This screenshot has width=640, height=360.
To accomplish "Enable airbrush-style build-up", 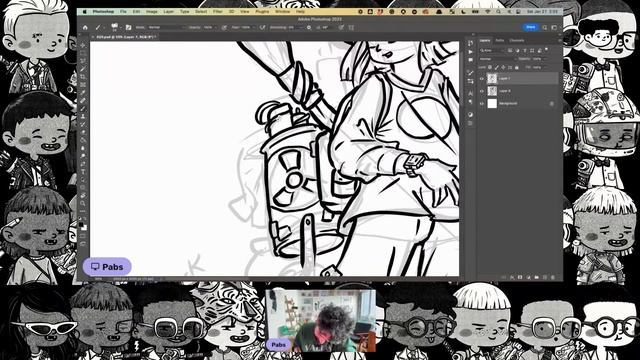I will (x=262, y=27).
